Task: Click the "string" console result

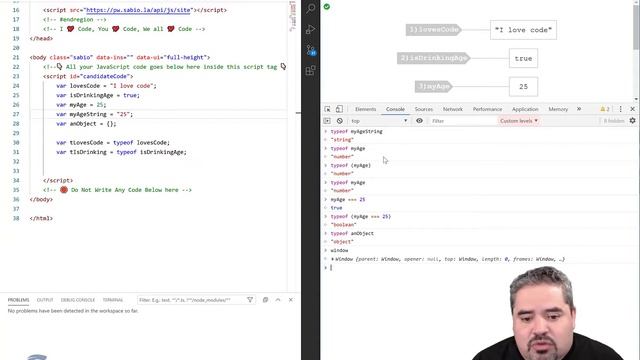Action: point(342,140)
